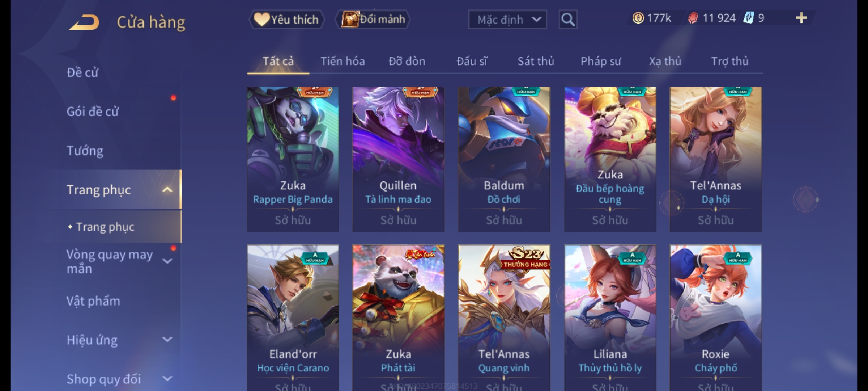Screen dimensions: 868x391
Task: Open the Baldum Đồ chơi skin card
Action: pyautogui.click(x=504, y=159)
